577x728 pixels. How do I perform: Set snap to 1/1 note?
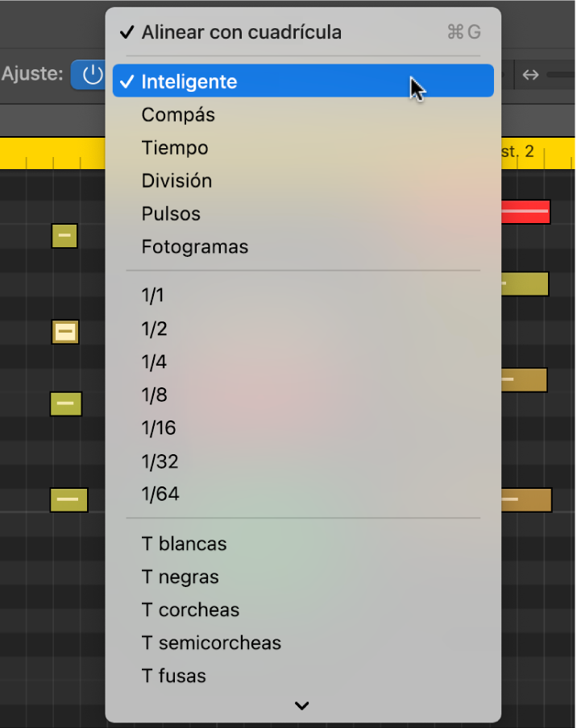click(x=153, y=296)
